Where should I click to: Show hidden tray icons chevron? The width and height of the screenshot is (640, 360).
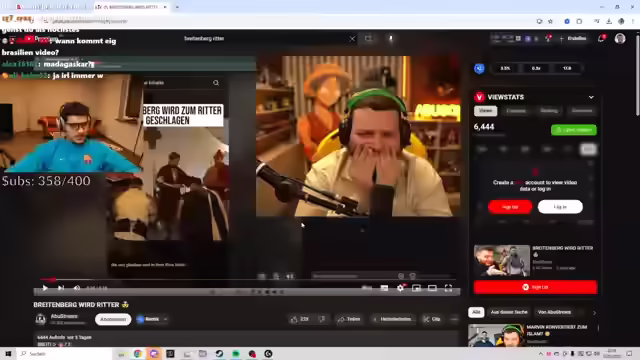pos(541,353)
